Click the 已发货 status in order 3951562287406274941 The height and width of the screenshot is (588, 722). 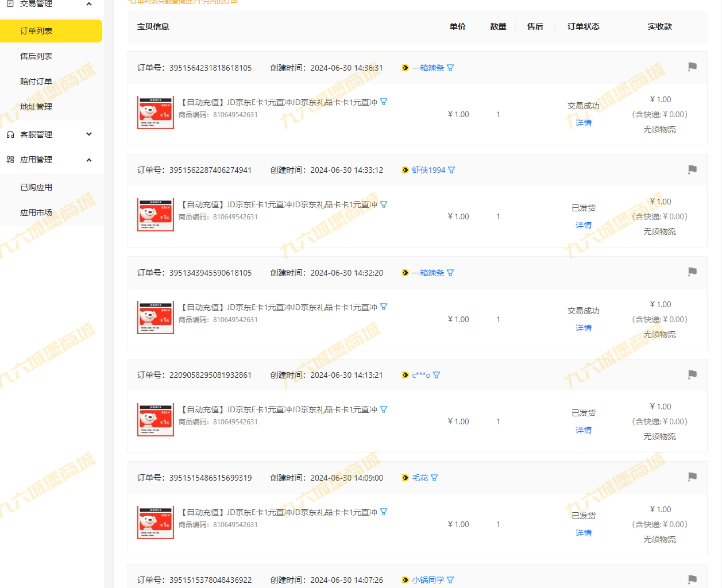tap(584, 208)
